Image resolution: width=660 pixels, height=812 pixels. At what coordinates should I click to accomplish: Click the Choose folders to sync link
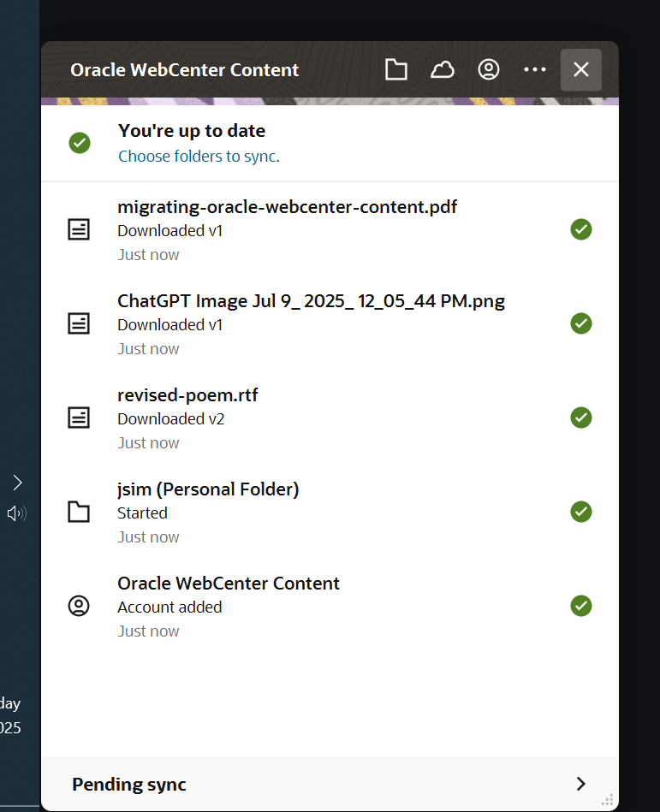click(199, 156)
